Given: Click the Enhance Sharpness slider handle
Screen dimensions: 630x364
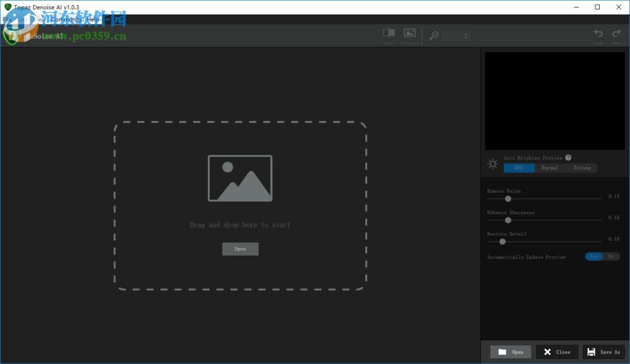Looking at the screenshot, I should click(508, 220).
